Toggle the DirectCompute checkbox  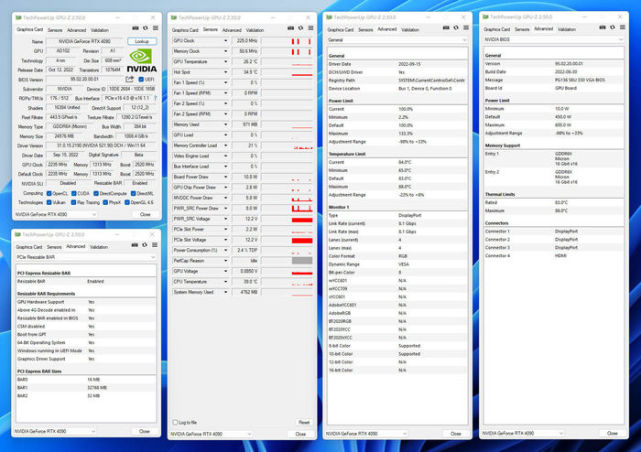coord(96,193)
